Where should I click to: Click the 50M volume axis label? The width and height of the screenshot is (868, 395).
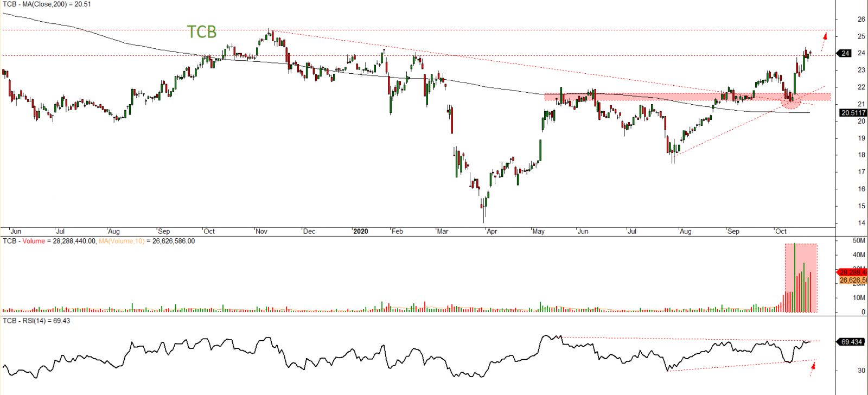[x=859, y=240]
